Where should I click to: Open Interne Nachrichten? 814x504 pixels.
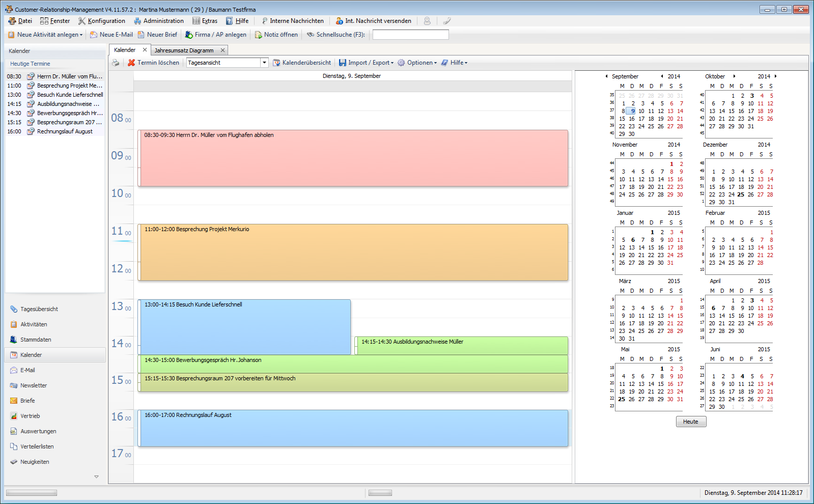point(293,21)
